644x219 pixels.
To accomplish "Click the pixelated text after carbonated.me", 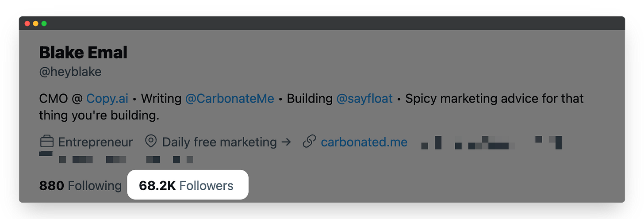I will pyautogui.click(x=491, y=142).
